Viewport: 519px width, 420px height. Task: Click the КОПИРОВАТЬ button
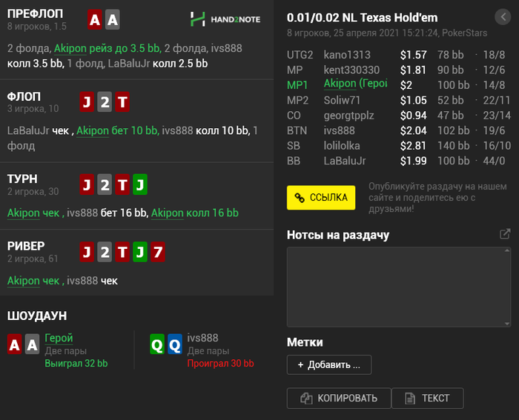click(x=339, y=399)
